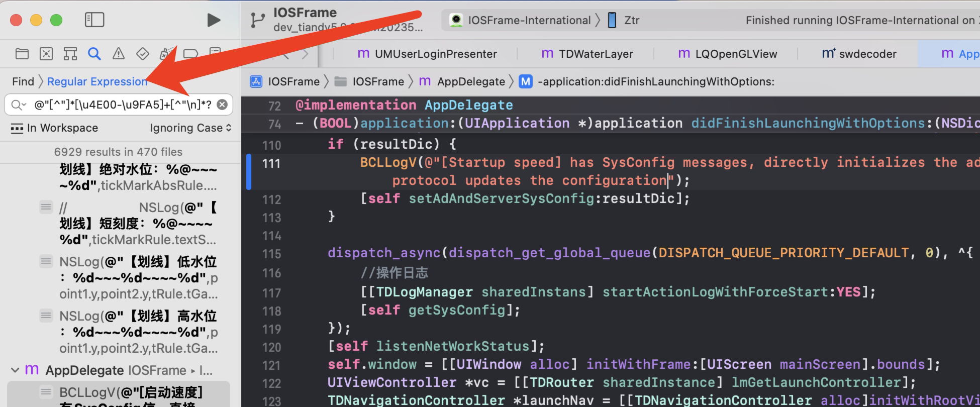Click getSysConfig on line 118
Screen dimensions: 980x407
click(x=457, y=310)
